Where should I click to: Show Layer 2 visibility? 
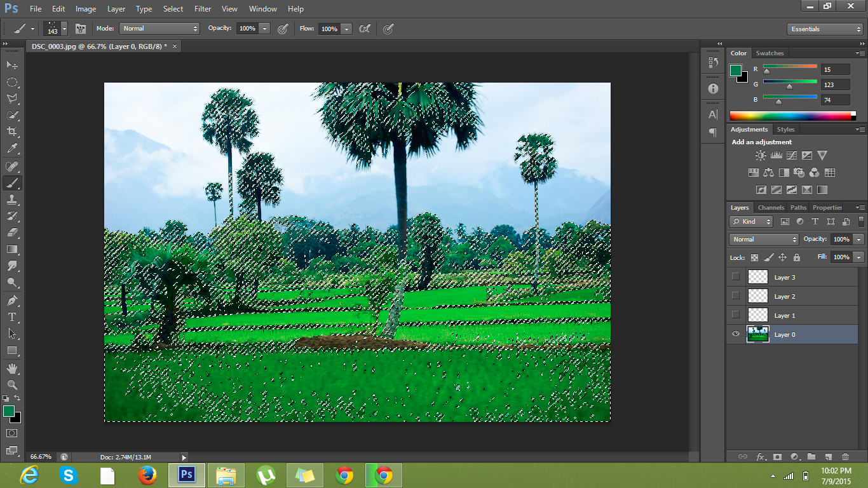point(736,295)
